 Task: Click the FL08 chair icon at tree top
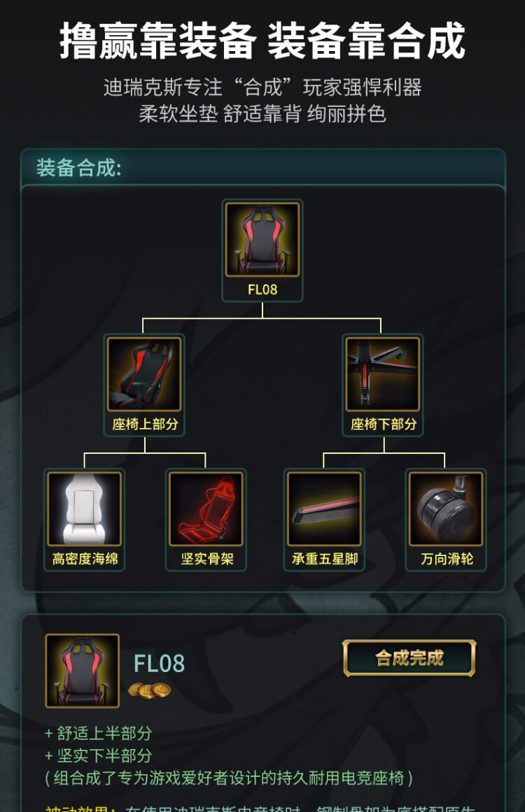point(262,240)
